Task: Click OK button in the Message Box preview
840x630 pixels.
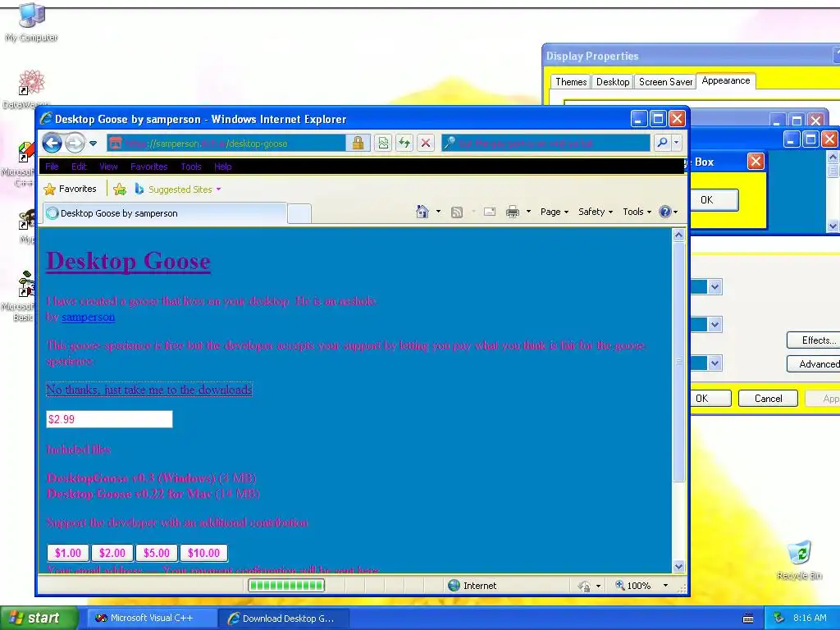Action: coord(714,200)
